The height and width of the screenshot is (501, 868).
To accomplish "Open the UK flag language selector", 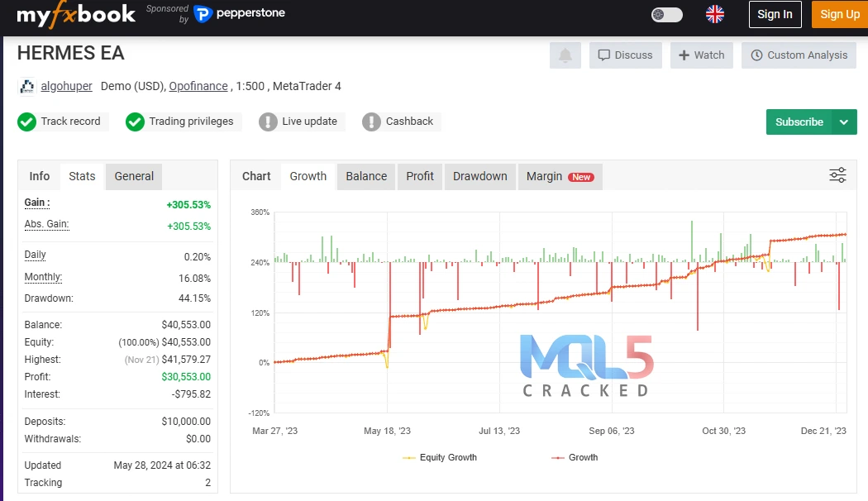I will [715, 14].
